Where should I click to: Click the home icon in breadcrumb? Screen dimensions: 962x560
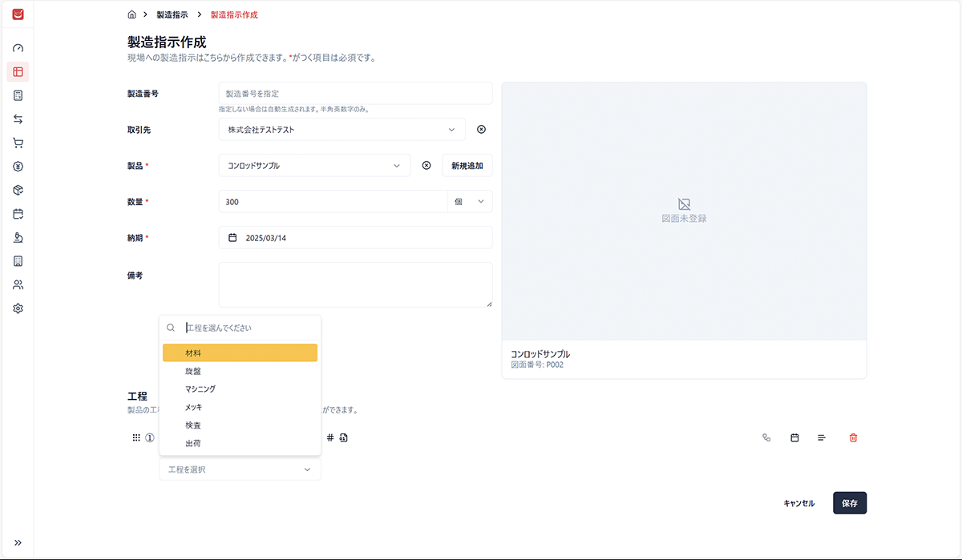pos(131,14)
